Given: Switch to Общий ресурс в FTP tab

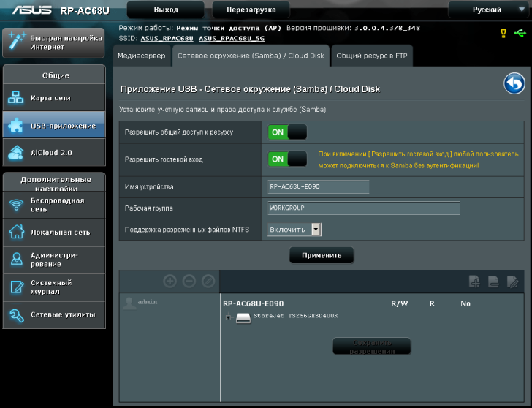Looking at the screenshot, I should coord(372,56).
